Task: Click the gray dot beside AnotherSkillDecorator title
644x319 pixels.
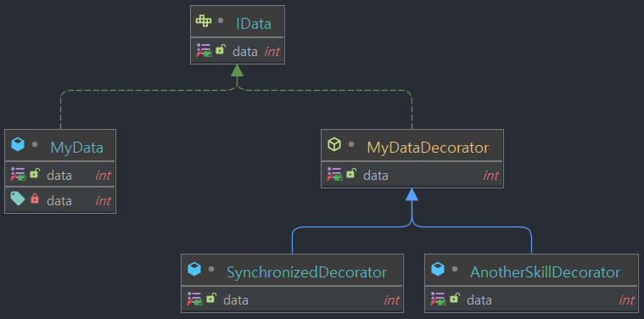Action: (455, 269)
